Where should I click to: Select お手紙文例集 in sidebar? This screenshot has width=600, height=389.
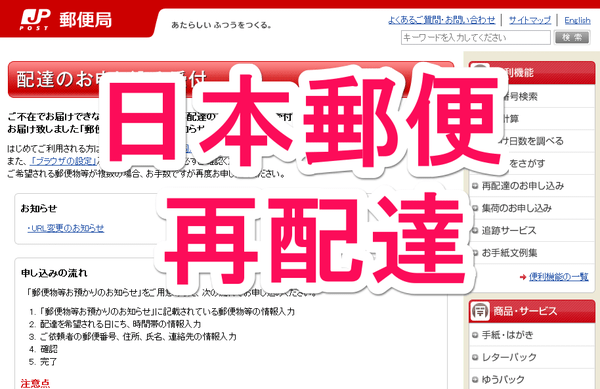[x=509, y=253]
